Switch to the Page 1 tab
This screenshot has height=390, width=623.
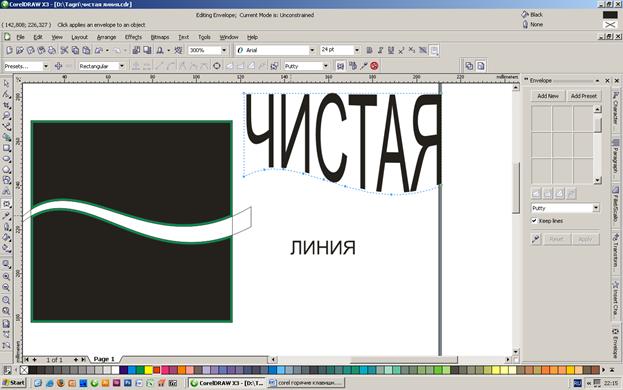[104, 359]
